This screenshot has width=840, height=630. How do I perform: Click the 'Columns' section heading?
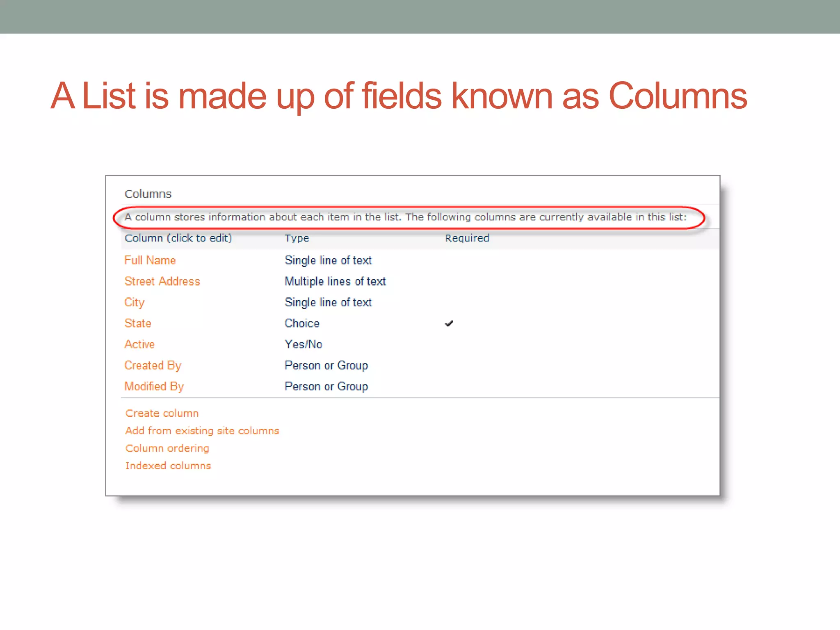point(148,194)
